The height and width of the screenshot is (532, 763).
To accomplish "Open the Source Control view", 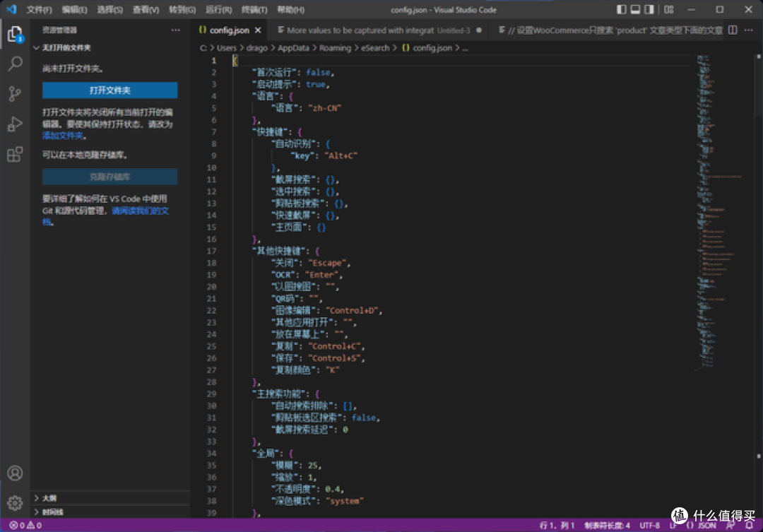I will [15, 93].
